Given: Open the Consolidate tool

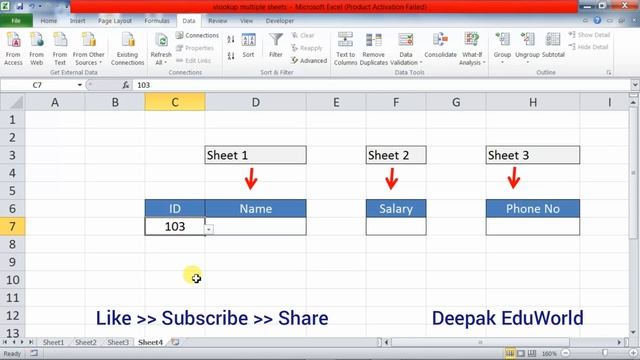Looking at the screenshot, I should pyautogui.click(x=440, y=46).
